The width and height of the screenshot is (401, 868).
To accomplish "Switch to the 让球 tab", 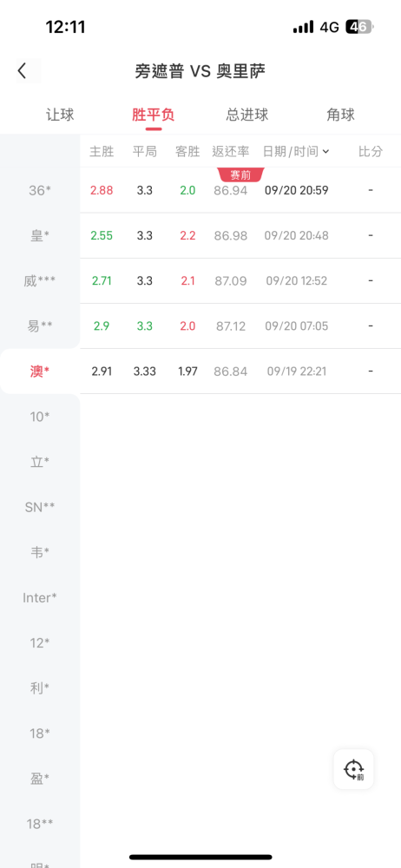I will pyautogui.click(x=60, y=115).
